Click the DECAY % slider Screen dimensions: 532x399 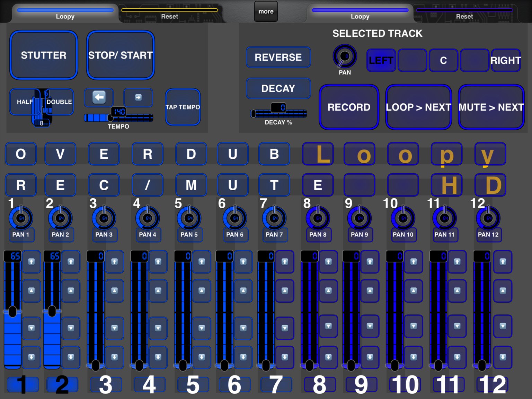[x=278, y=113]
